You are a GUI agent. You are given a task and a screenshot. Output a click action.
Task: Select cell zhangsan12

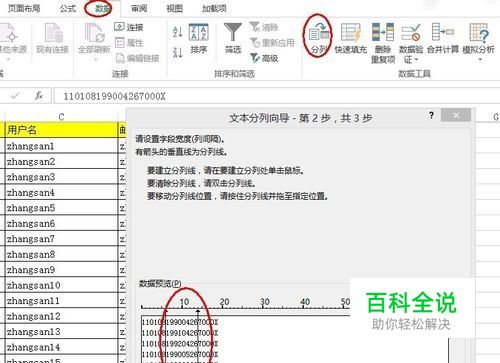pyautogui.click(x=61, y=316)
